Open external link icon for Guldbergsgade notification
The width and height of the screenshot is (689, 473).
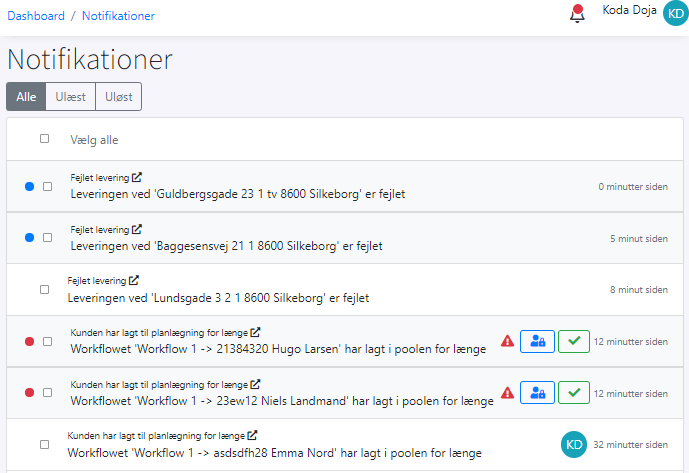137,177
